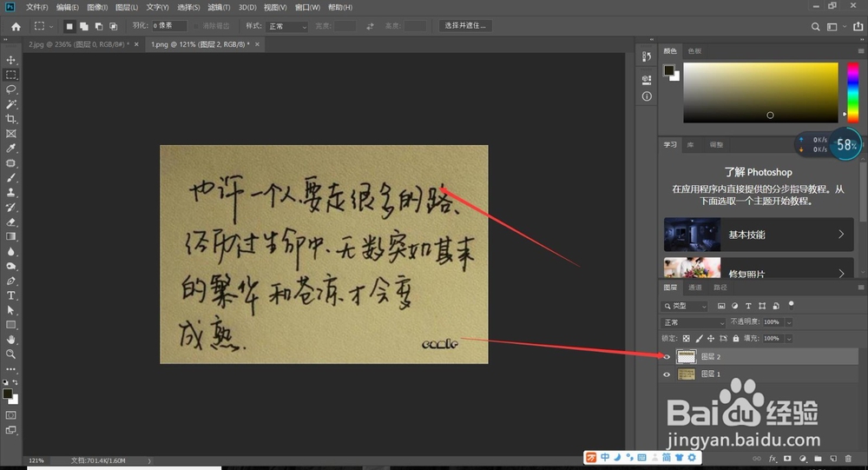The height and width of the screenshot is (470, 868).
Task: Open the 滤镜(T) menu
Action: 219,7
